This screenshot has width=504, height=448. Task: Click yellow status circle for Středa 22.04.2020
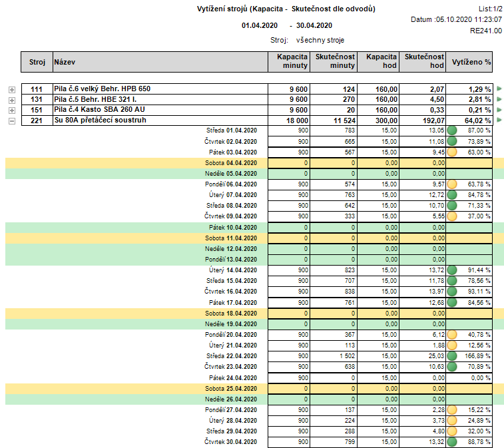(x=451, y=356)
